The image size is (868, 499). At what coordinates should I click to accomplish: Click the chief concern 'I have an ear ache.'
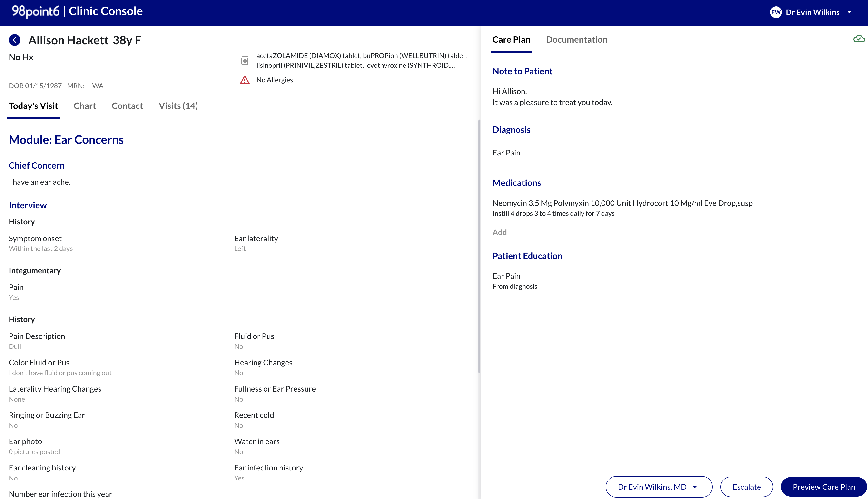[x=39, y=182]
